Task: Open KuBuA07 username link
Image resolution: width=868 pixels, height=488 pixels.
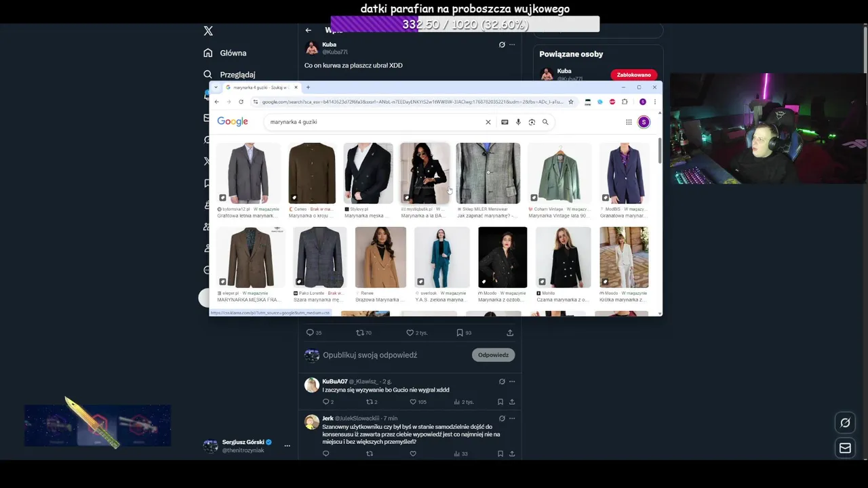Action: click(x=335, y=382)
